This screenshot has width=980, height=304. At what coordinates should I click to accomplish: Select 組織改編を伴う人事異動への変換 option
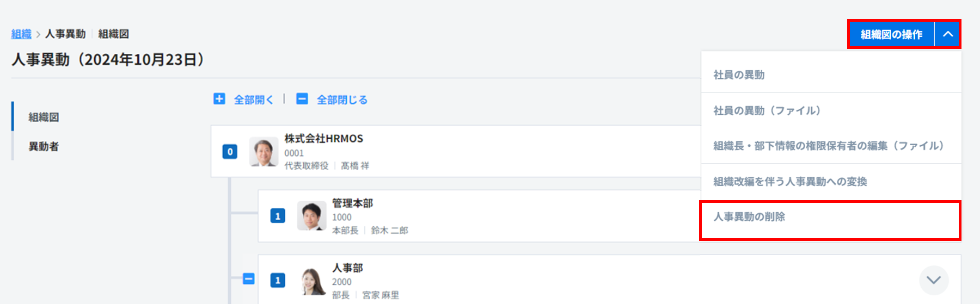[790, 182]
